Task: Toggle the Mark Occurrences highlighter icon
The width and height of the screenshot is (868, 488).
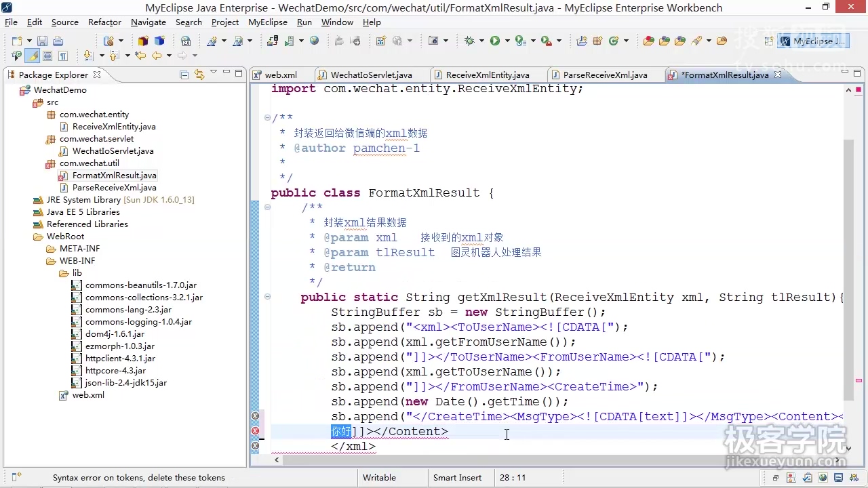Action: (x=32, y=56)
